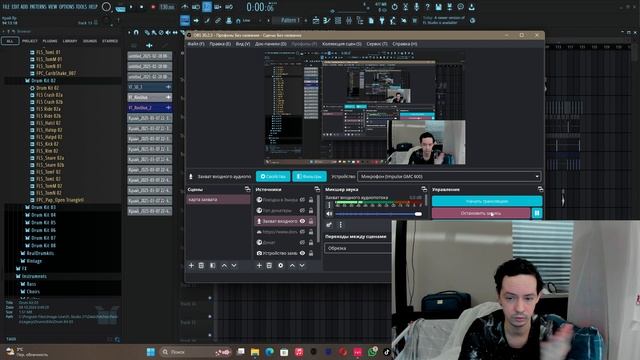Screen dimensions: 640x360
Task: Pop out the Источники dock panel
Action: (317, 189)
